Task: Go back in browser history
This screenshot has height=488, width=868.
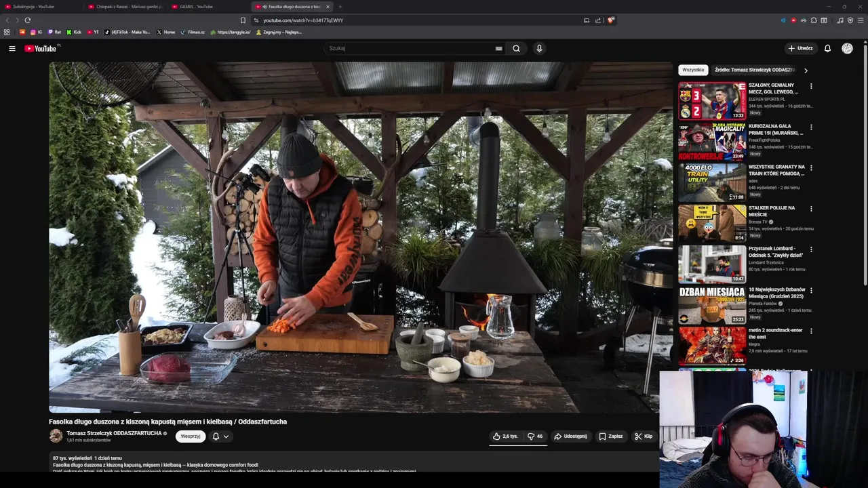Action: pyautogui.click(x=7, y=20)
